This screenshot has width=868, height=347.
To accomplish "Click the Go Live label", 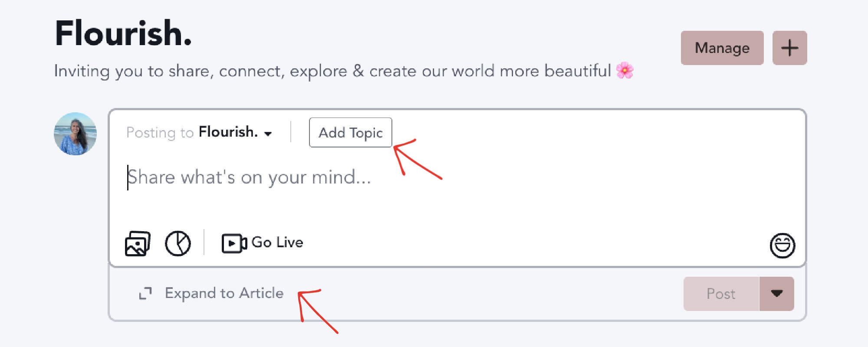I will [x=277, y=242].
